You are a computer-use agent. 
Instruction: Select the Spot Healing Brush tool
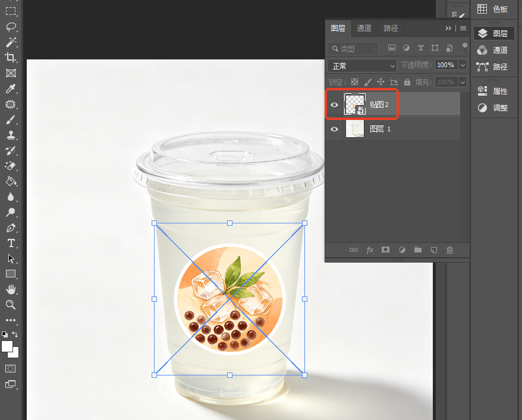click(11, 104)
